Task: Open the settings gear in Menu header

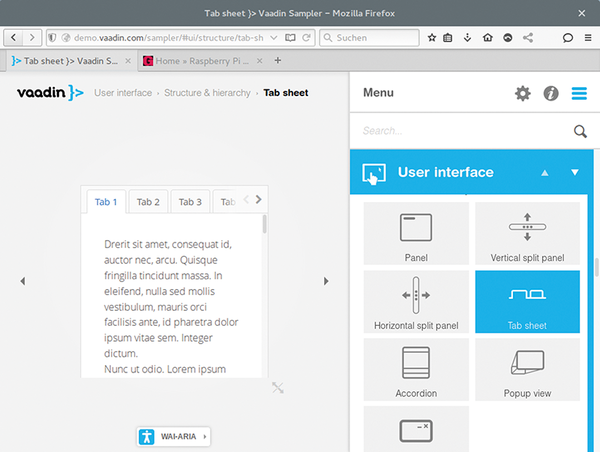Action: (522, 94)
